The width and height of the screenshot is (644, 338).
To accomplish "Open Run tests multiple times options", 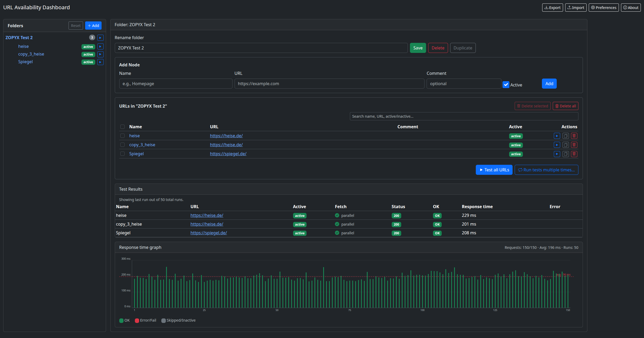I will pos(546,170).
